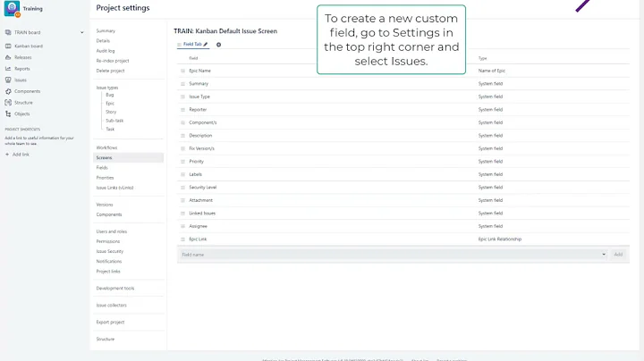Open Fields settings

(x=102, y=167)
